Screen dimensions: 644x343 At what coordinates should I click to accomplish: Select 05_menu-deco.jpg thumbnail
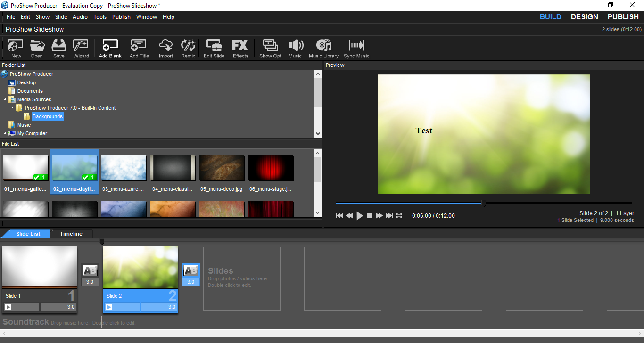point(222,172)
